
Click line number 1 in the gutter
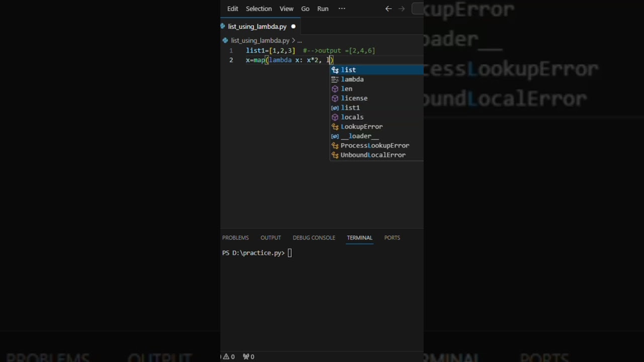point(231,51)
